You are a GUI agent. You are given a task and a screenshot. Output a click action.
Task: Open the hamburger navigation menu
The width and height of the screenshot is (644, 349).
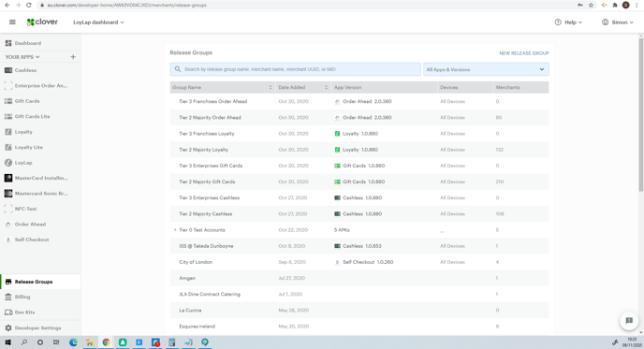[x=12, y=22]
